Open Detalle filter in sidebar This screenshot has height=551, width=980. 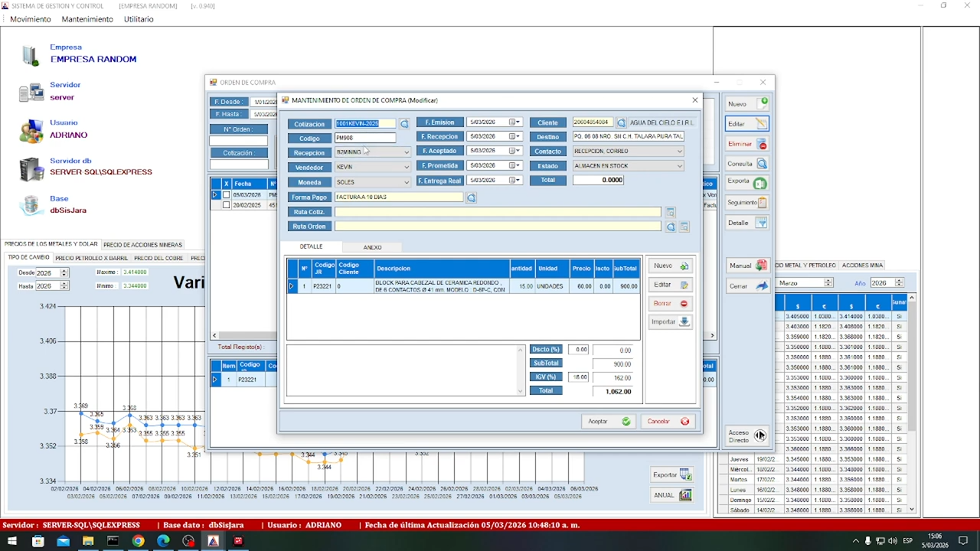747,223
